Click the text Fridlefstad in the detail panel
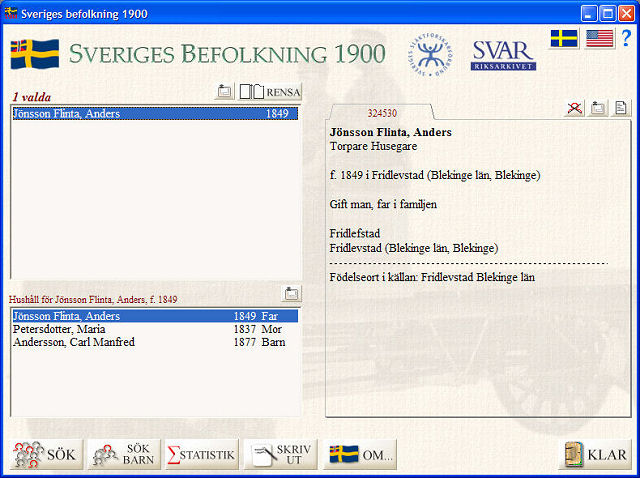 pyautogui.click(x=354, y=233)
